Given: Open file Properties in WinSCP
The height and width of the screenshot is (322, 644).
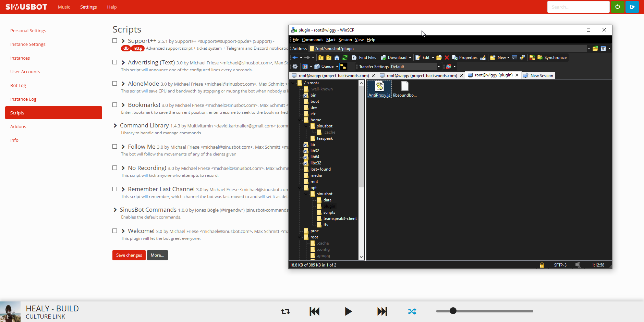Looking at the screenshot, I should point(465,58).
